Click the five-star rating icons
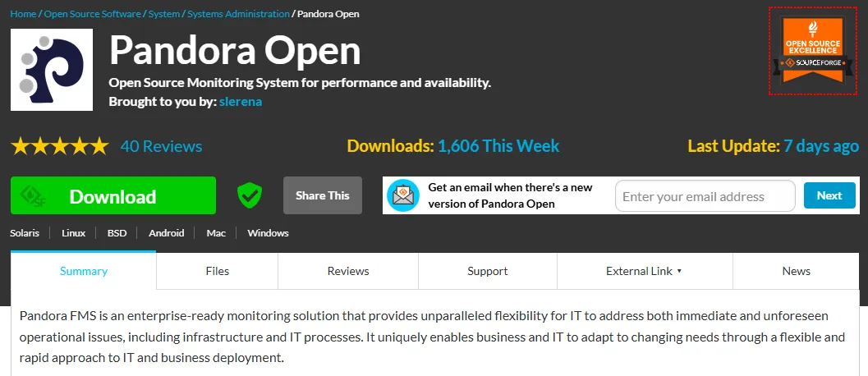This screenshot has height=376, width=868. click(x=59, y=147)
